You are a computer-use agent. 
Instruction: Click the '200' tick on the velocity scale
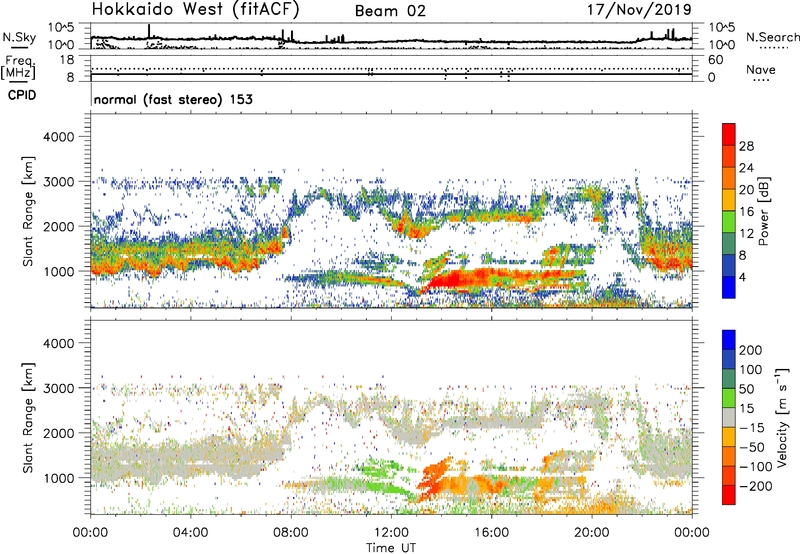[x=751, y=350]
